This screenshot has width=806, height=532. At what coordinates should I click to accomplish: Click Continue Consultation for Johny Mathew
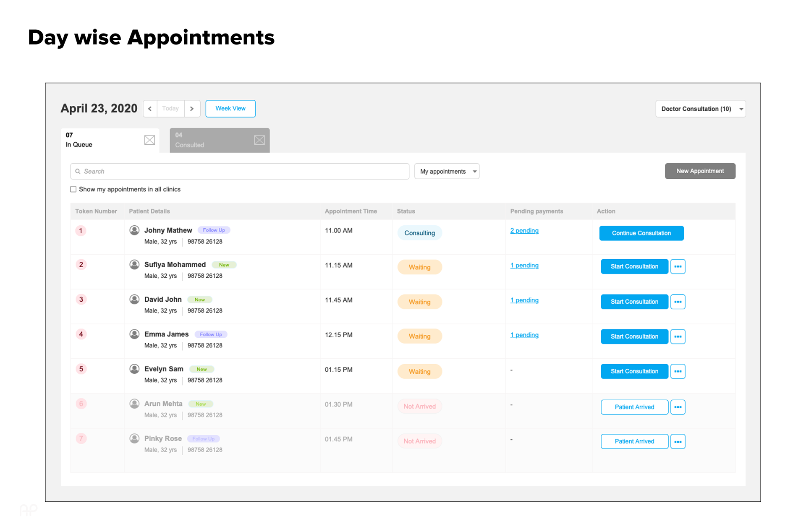pyautogui.click(x=641, y=233)
